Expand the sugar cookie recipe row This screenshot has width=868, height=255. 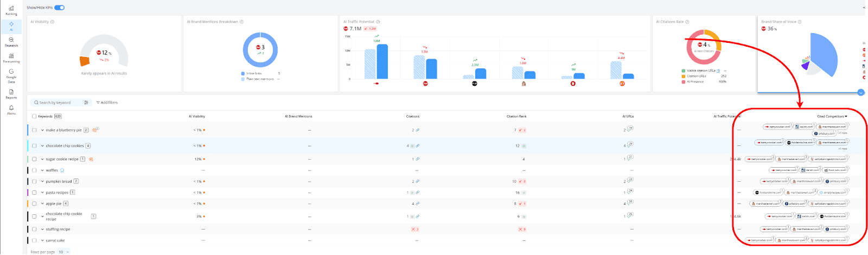[x=42, y=160]
